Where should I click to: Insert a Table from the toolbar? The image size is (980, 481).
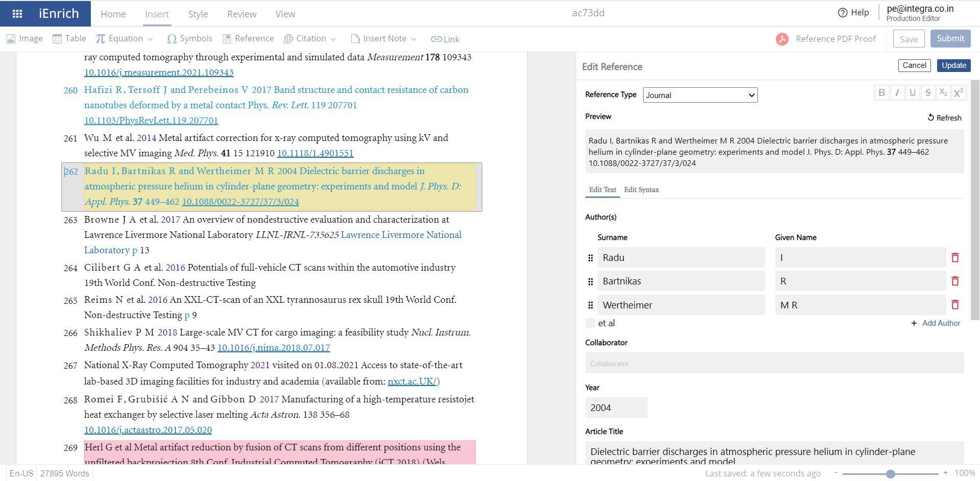[x=69, y=39]
